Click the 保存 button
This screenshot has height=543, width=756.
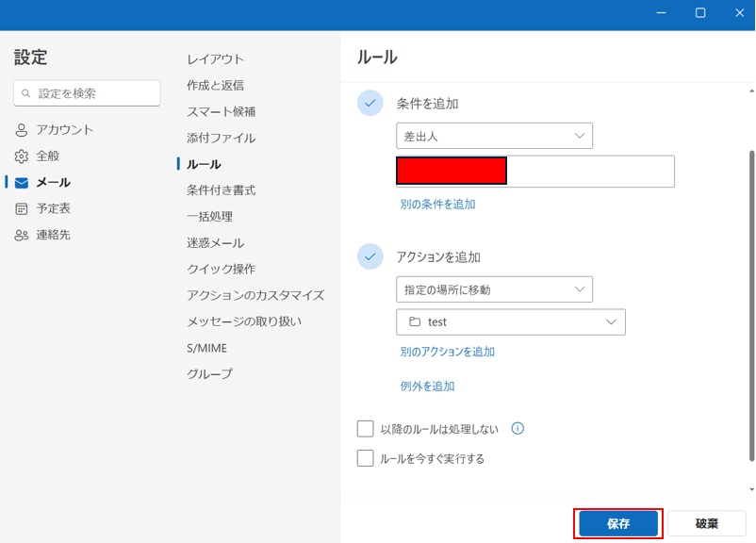(x=618, y=523)
